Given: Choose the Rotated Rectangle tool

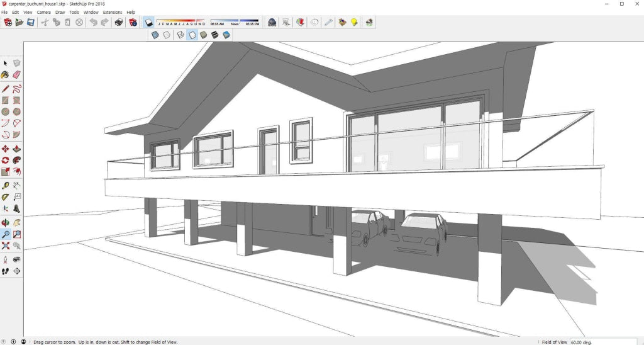Looking at the screenshot, I should click(16, 100).
